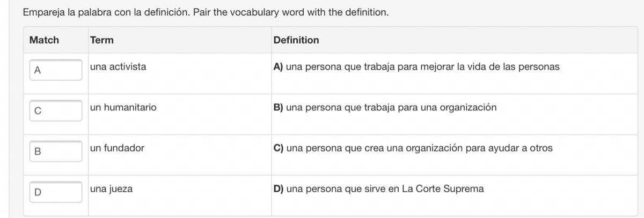Click the definition 'crea una organización para ayudar'
This screenshot has height=218, width=644.
coord(419,148)
